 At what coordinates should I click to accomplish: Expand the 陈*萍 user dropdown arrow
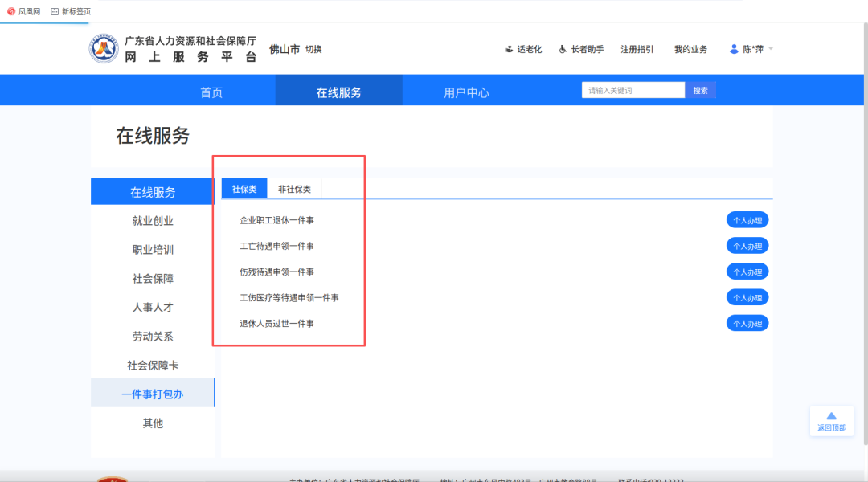[x=771, y=49]
